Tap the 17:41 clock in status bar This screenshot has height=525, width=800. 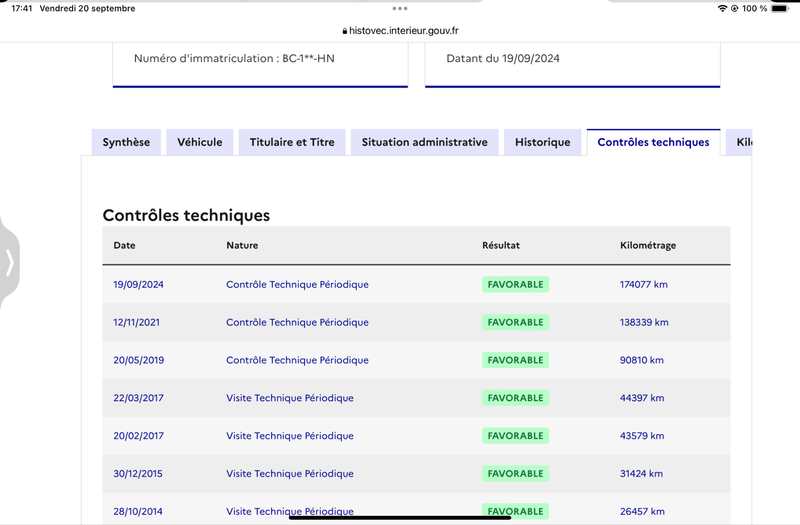click(21, 9)
